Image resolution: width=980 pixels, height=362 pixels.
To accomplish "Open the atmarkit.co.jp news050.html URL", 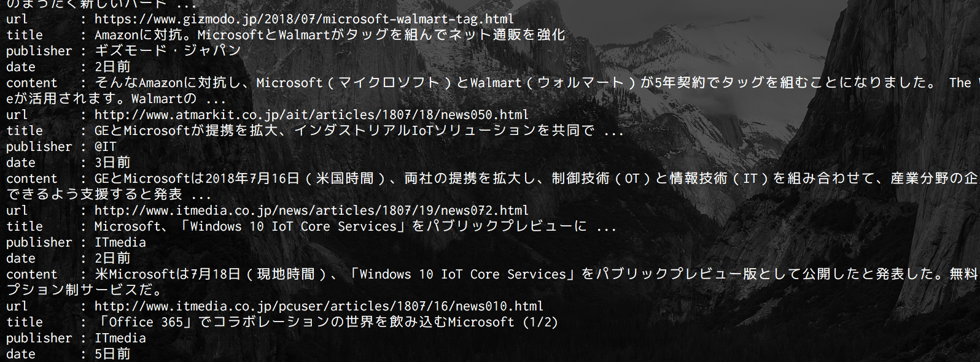I will click(311, 115).
